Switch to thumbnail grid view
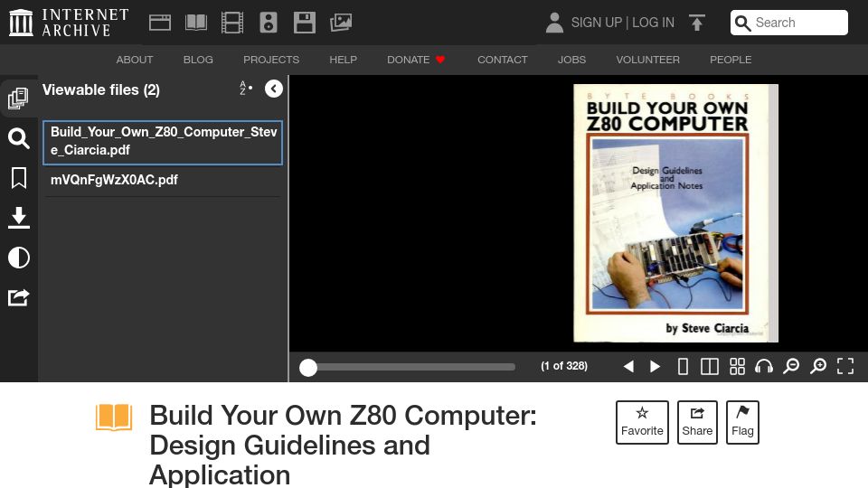This screenshot has height=488, width=868. [737, 366]
